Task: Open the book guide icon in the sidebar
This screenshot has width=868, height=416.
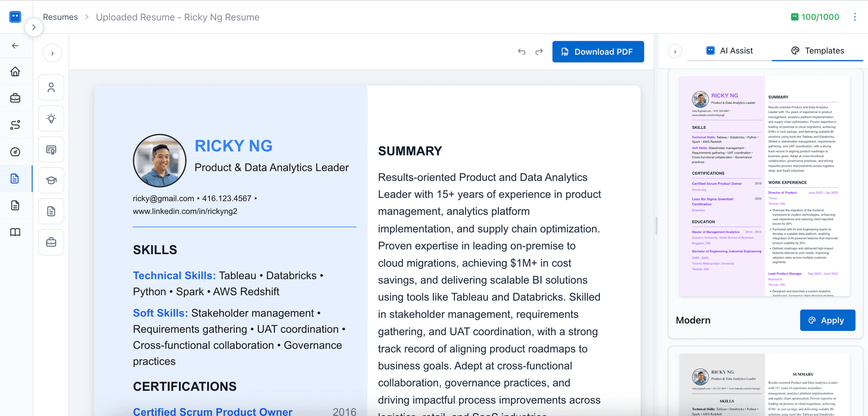Action: [x=15, y=232]
